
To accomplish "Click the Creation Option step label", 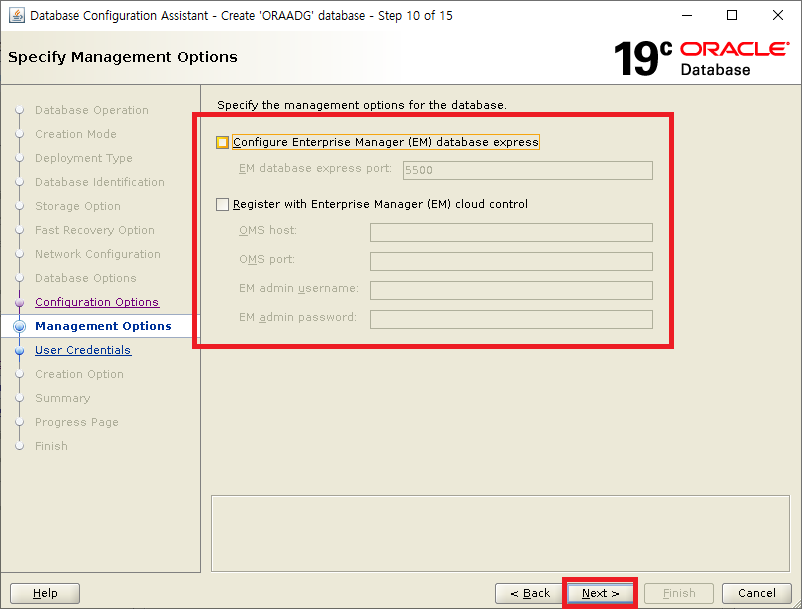I will click(79, 374).
